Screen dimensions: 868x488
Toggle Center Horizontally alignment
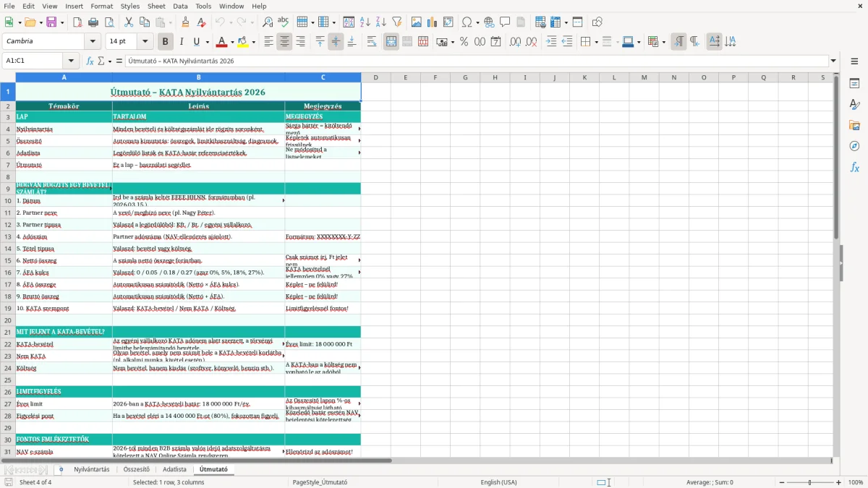284,42
